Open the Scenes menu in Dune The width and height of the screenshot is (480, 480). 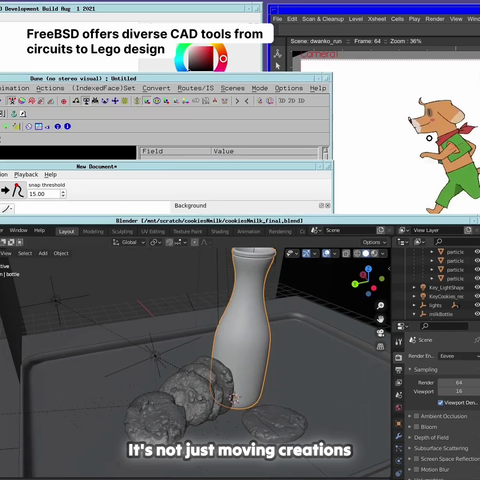tap(232, 88)
